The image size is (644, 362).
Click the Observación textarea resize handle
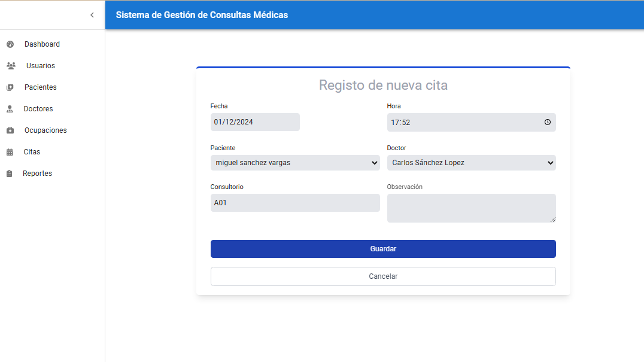click(x=553, y=220)
